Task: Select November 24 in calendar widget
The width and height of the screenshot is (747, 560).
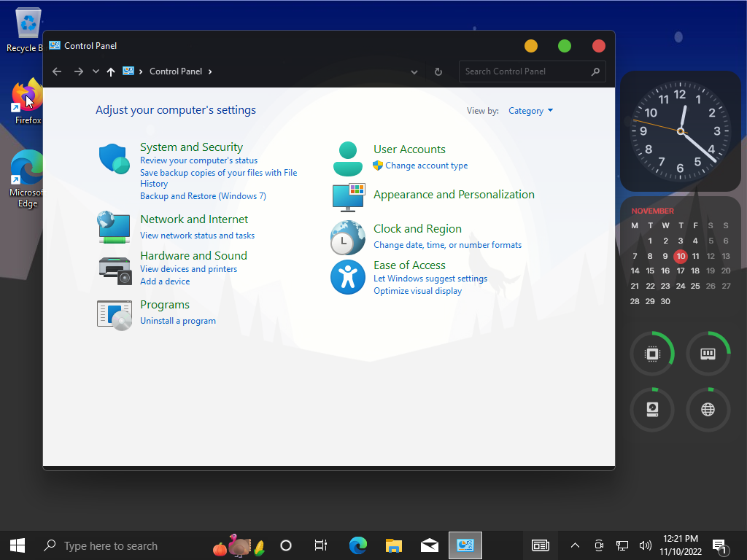Action: (x=681, y=286)
